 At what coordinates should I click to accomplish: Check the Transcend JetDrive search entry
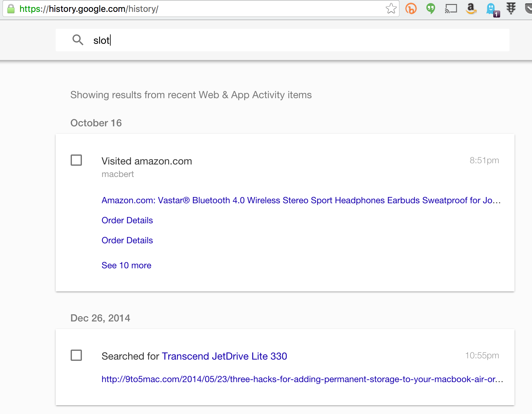76,355
